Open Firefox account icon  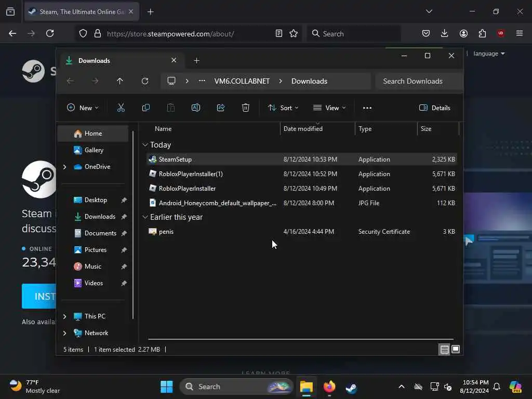[463, 33]
